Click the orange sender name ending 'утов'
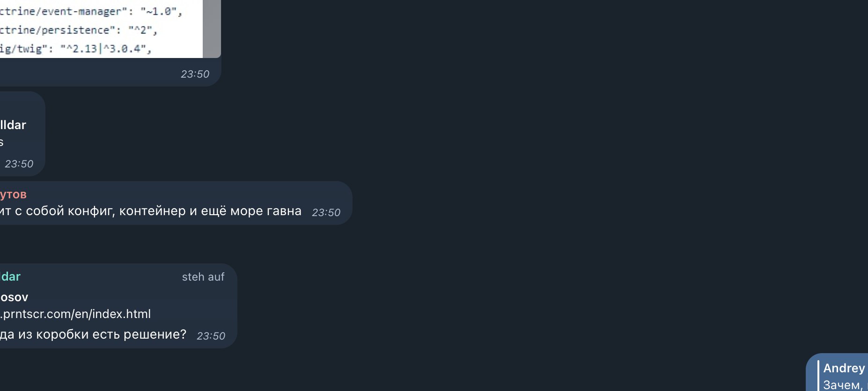The width and height of the screenshot is (868, 391). [x=13, y=194]
